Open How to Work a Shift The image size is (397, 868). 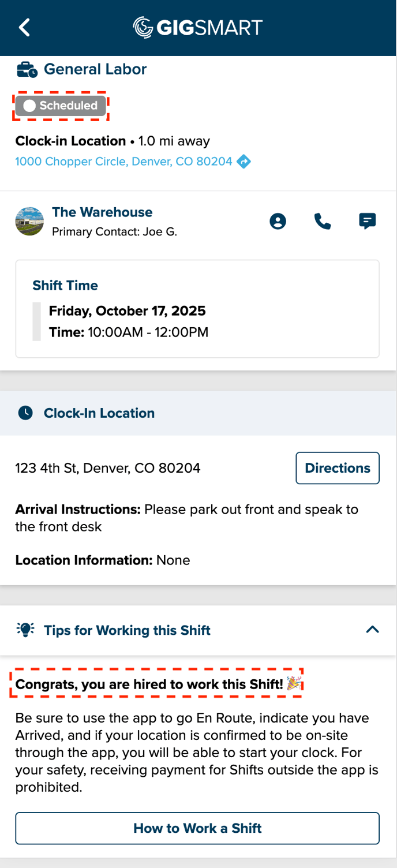(x=197, y=828)
